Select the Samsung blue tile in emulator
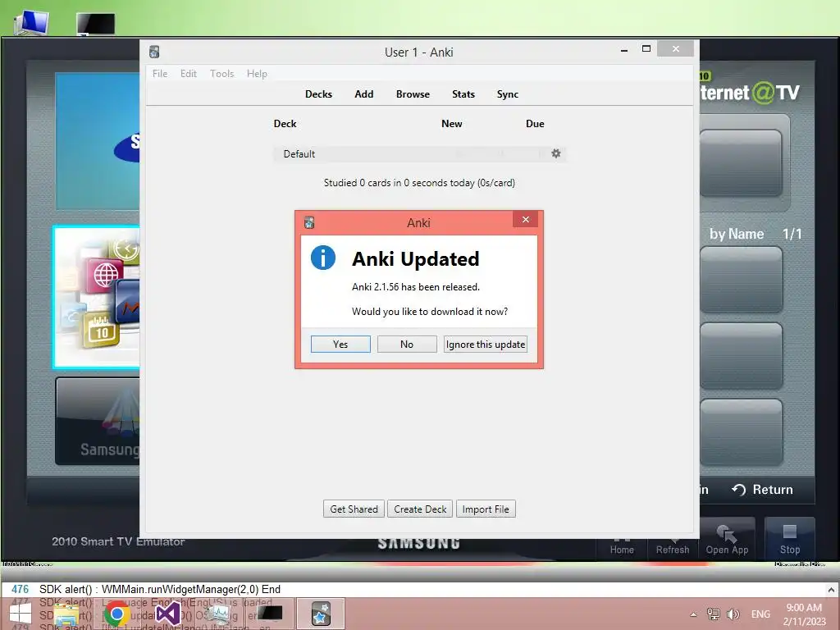The height and width of the screenshot is (630, 840). pyautogui.click(x=98, y=141)
